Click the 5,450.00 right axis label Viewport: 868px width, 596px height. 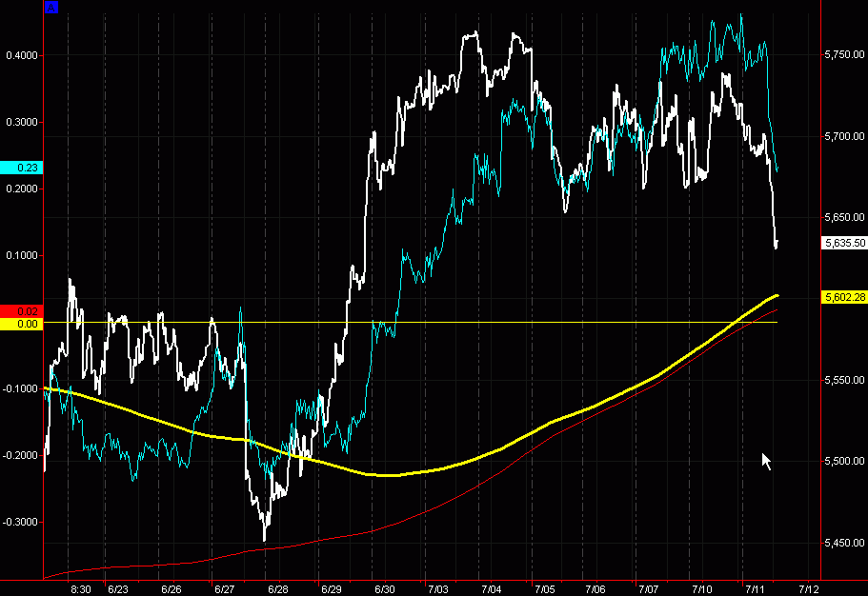(x=844, y=543)
